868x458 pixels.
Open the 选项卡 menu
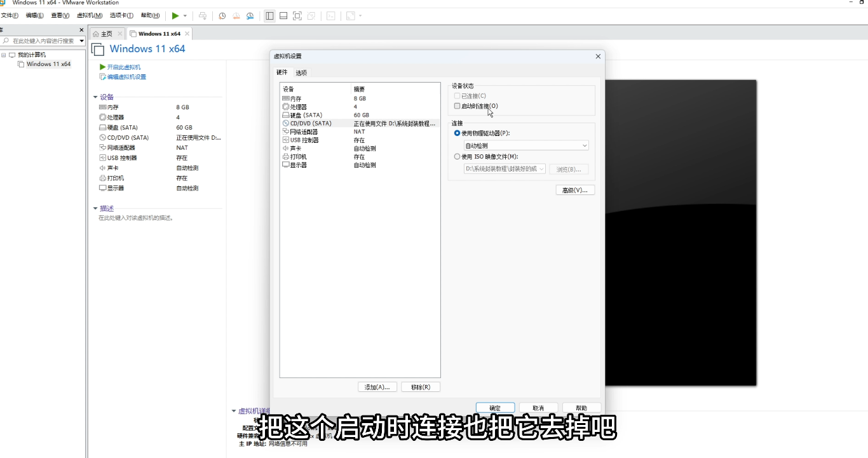[121, 15]
